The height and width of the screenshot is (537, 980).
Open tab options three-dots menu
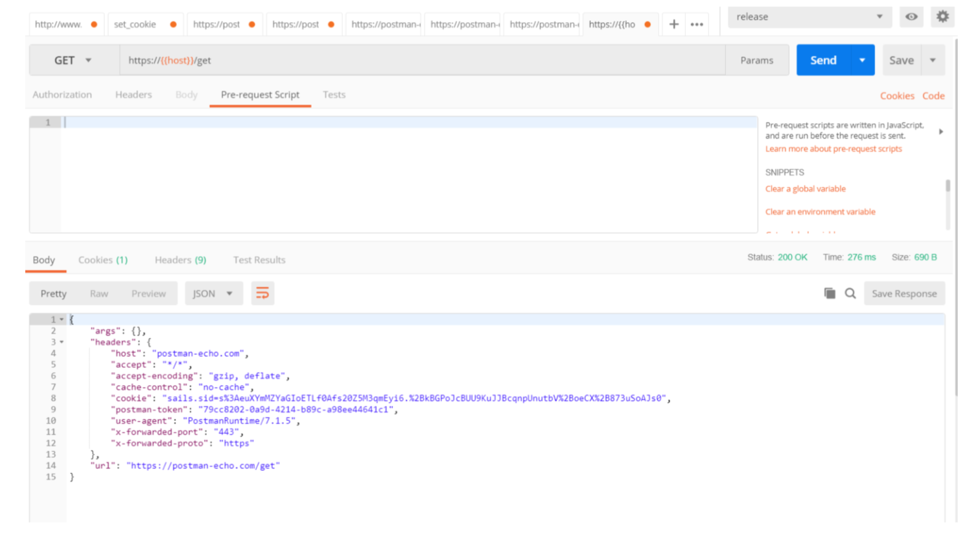pos(697,25)
